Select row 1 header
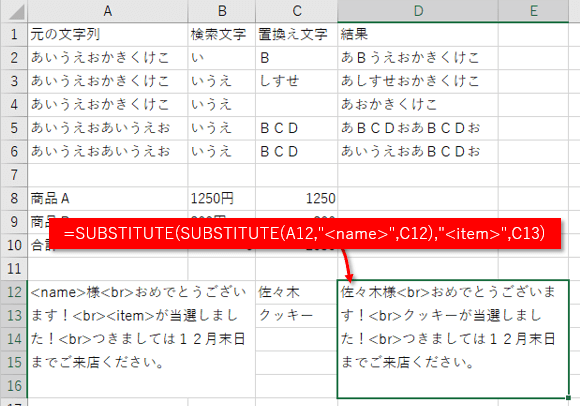Viewport: 580px width, 406px height. 14,34
